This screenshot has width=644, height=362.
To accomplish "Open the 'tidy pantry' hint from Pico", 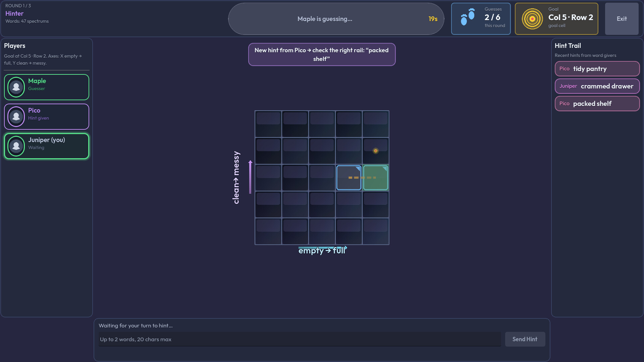I will pyautogui.click(x=597, y=69).
